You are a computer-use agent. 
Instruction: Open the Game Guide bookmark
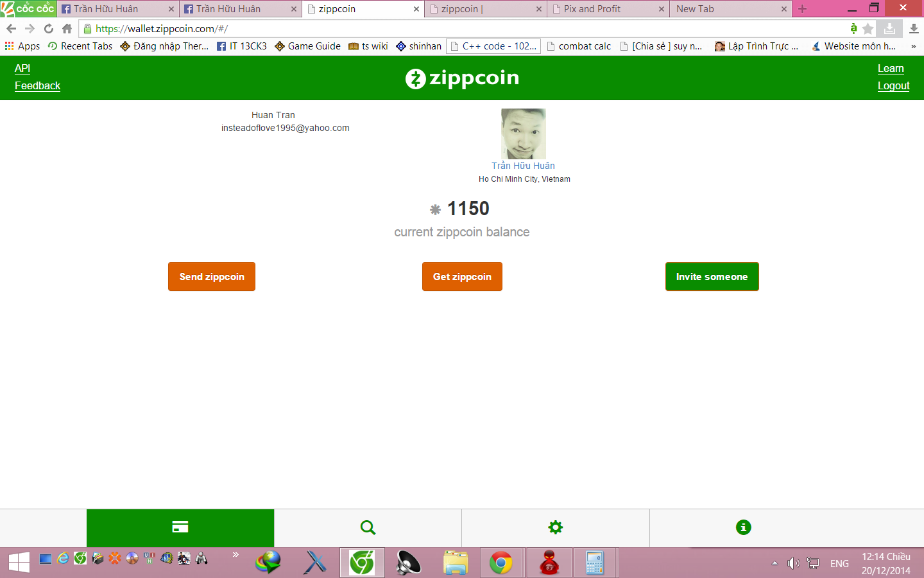pyautogui.click(x=308, y=46)
